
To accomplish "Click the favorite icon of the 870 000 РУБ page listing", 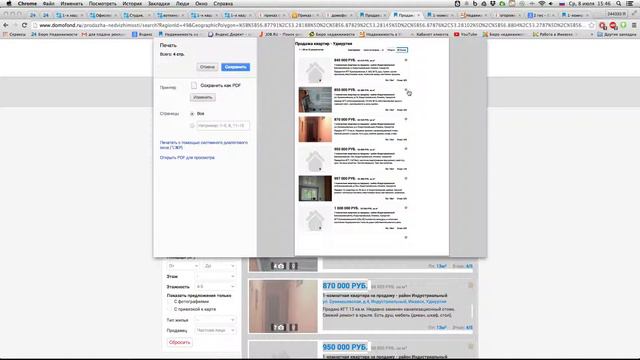I will (470, 286).
